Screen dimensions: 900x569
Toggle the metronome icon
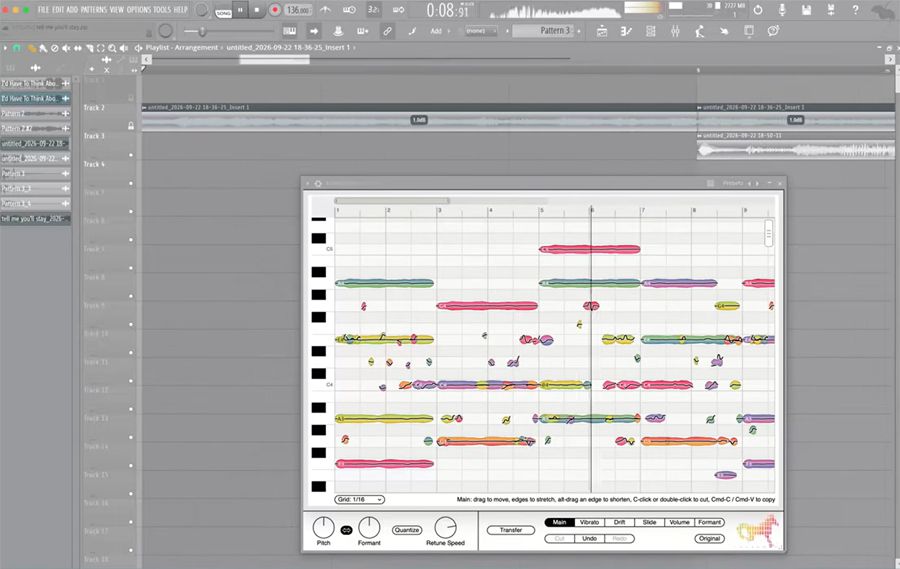tap(325, 10)
